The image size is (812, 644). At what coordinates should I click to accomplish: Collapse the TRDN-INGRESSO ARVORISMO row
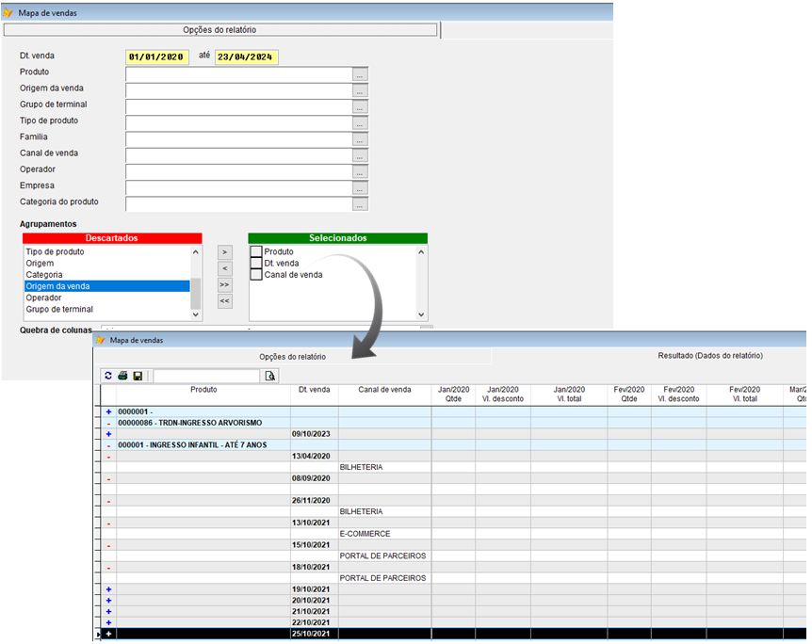tap(109, 424)
